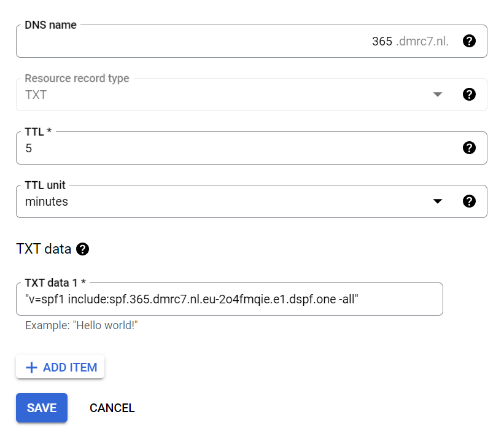Click the TXT data section heading
Image resolution: width=504 pixels, height=428 pixels.
click(x=44, y=249)
